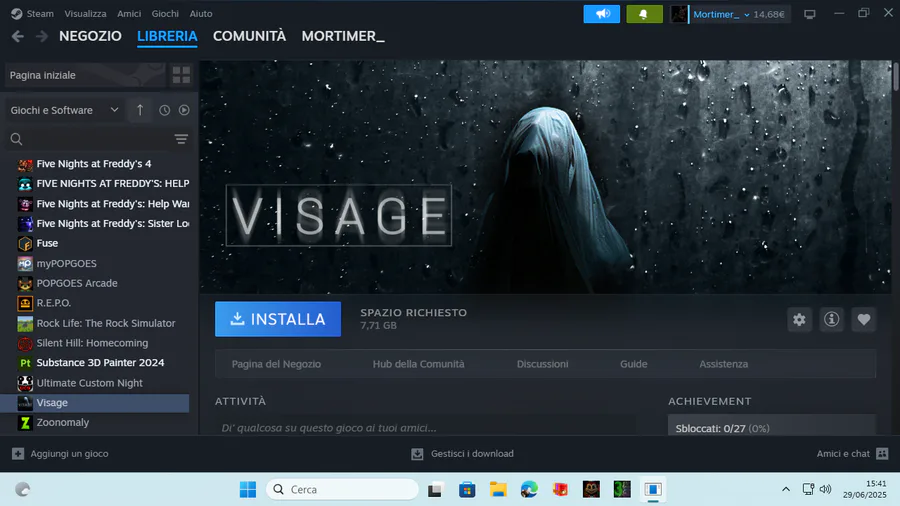The height and width of the screenshot is (506, 900).
Task: Open Discussioni link
Action: 542,364
